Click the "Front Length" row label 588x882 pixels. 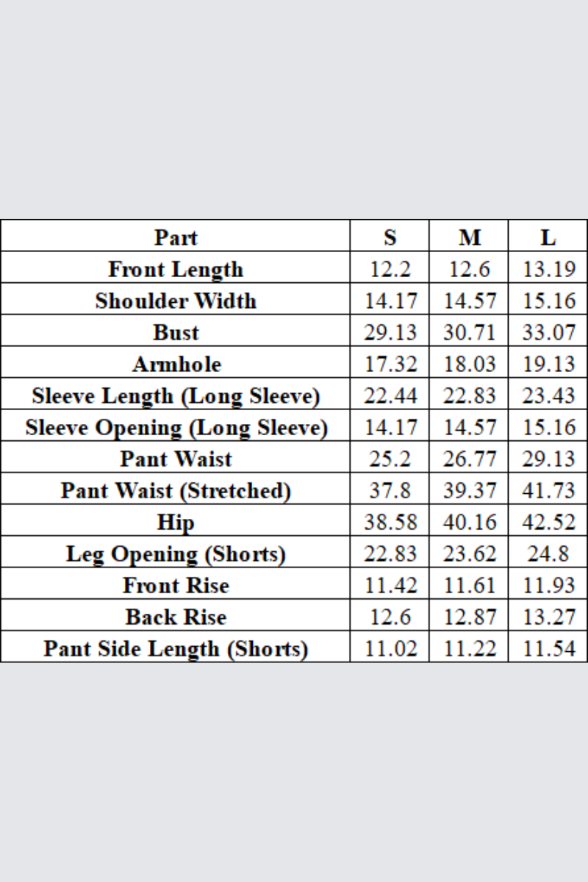tap(176, 269)
